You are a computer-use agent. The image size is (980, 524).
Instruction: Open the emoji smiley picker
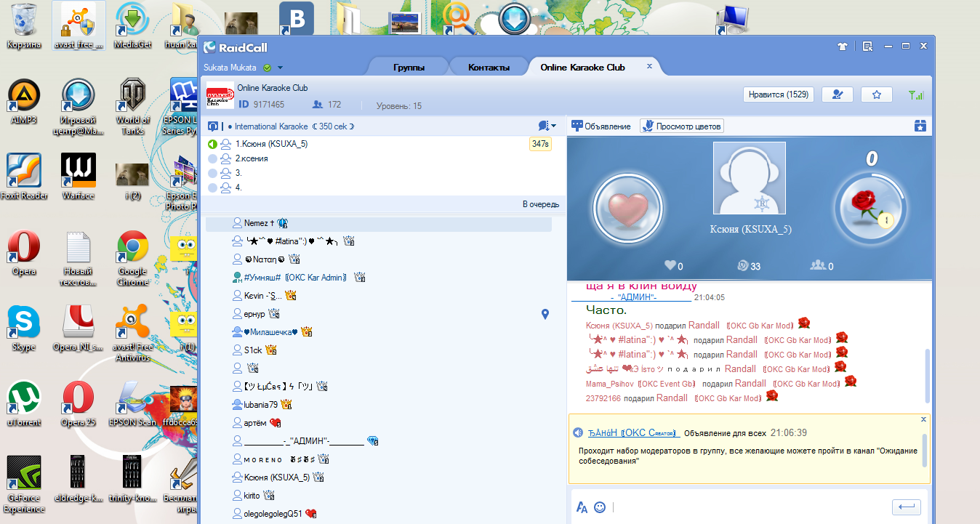600,507
